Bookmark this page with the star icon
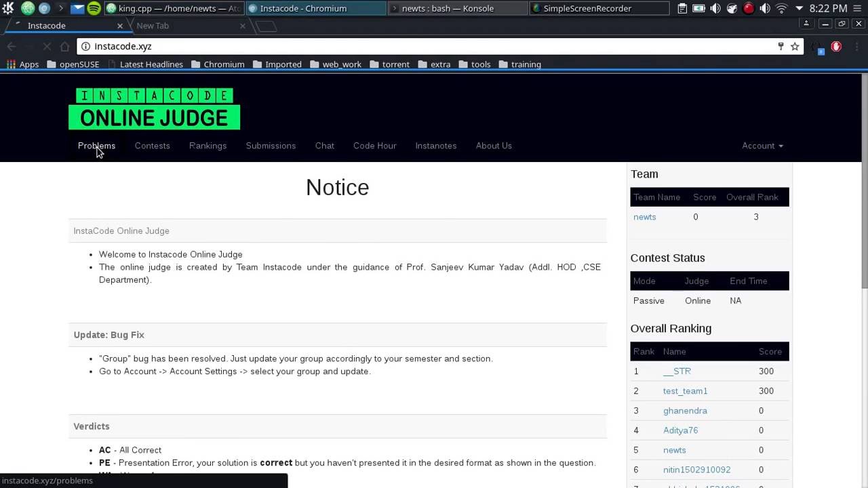 pyautogui.click(x=795, y=46)
